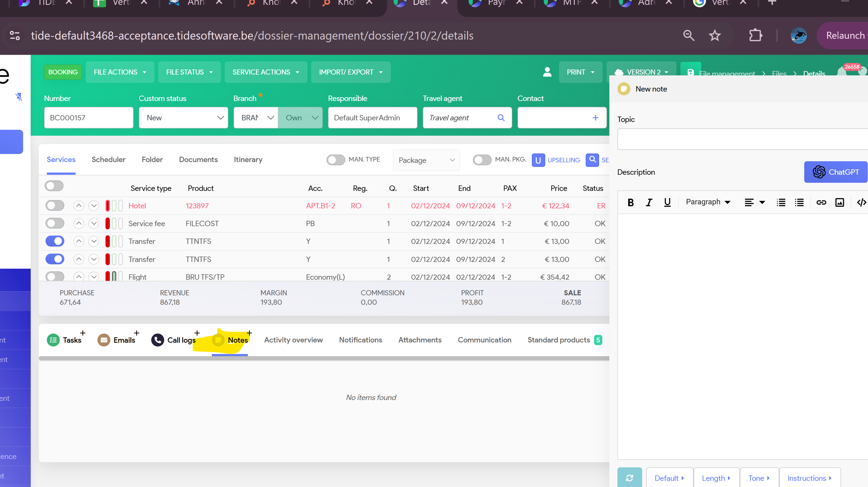
Task: Switch to the Scheduler tab
Action: [x=108, y=159]
